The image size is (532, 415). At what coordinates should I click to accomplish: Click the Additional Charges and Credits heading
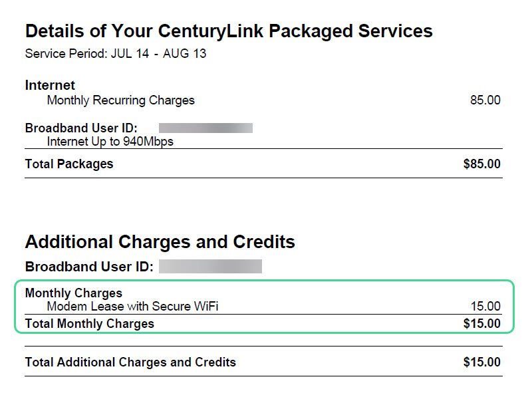pyautogui.click(x=160, y=241)
